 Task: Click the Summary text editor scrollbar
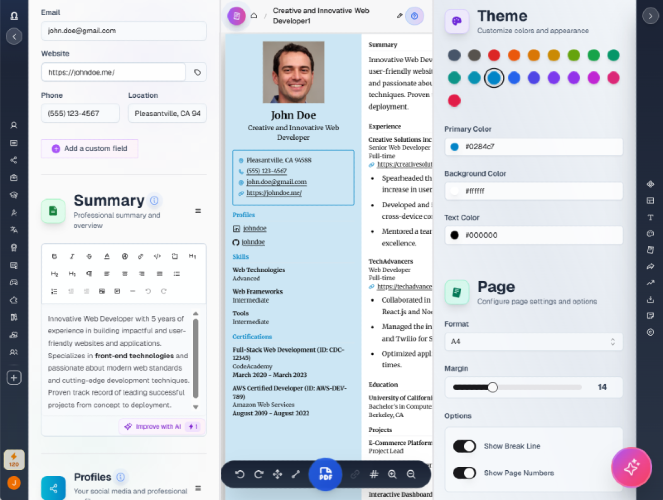(x=195, y=358)
